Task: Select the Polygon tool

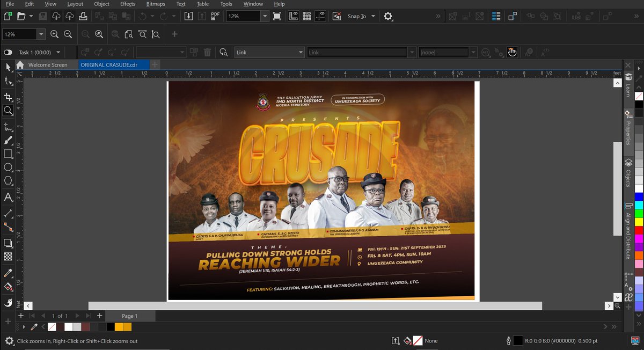Action: [8, 181]
